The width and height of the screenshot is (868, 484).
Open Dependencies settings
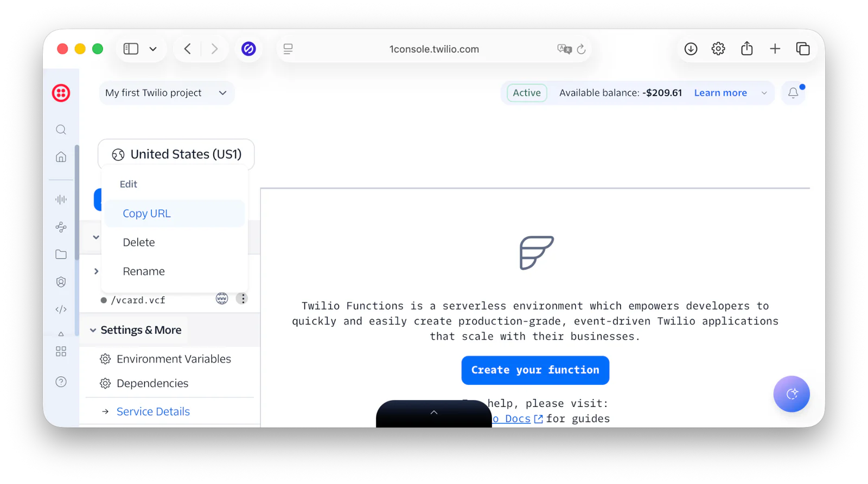(152, 383)
